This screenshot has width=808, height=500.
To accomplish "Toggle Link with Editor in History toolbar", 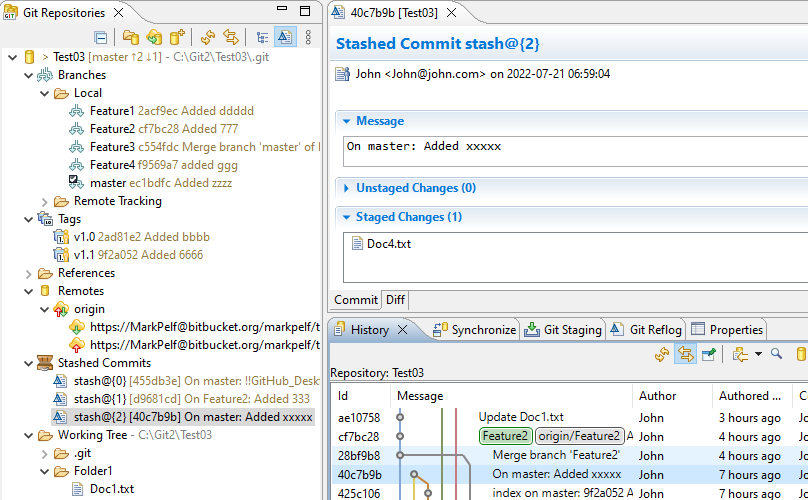I will click(x=685, y=354).
